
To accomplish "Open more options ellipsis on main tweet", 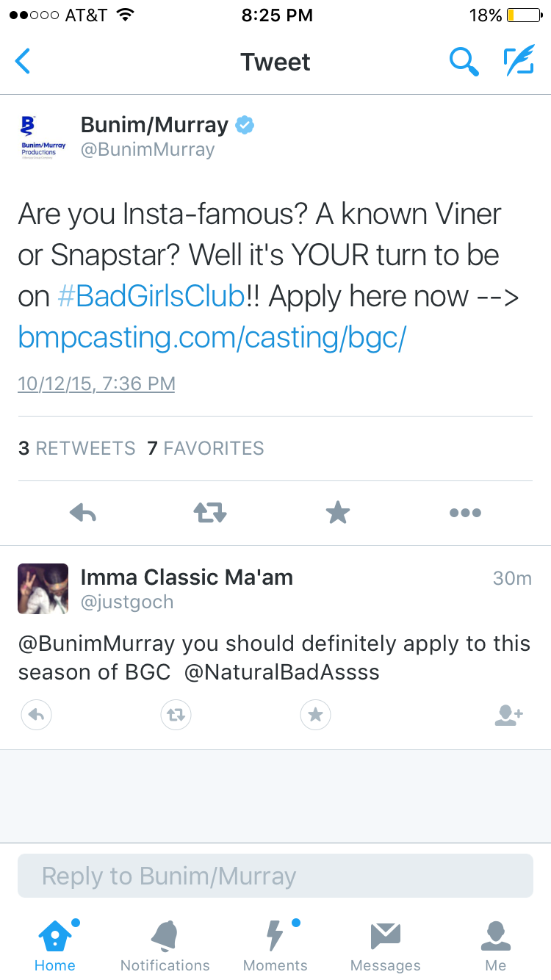I will pos(465,513).
